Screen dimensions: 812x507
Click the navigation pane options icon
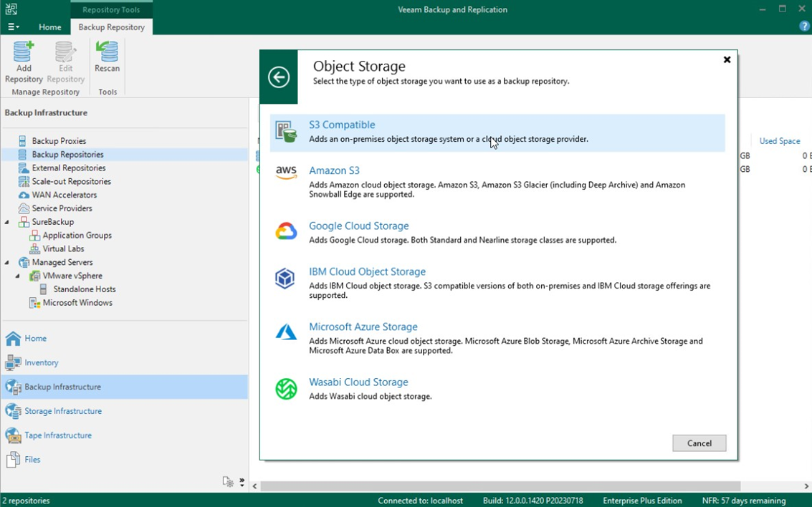(x=228, y=482)
